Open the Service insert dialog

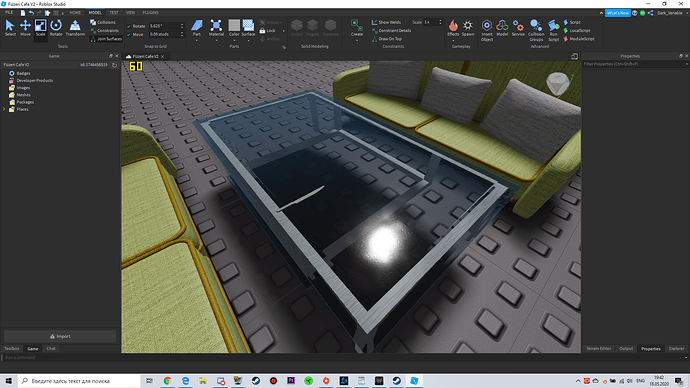pyautogui.click(x=518, y=27)
